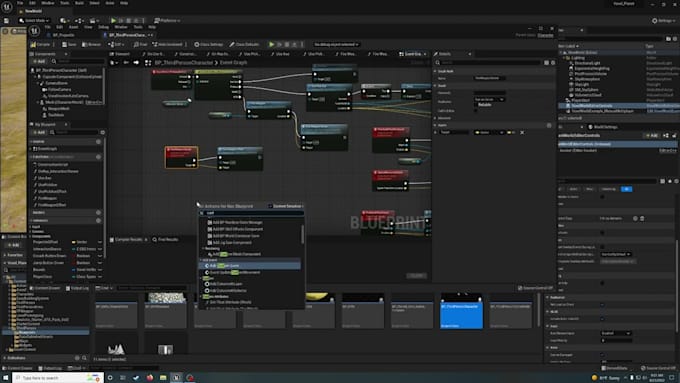Switch to the Viewport tab
The width and height of the screenshot is (680, 383).
click(x=120, y=54)
